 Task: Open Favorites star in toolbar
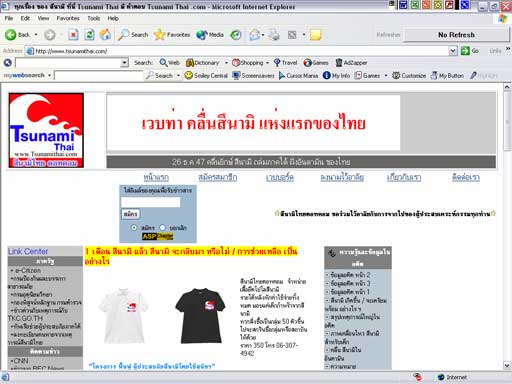[x=172, y=35]
